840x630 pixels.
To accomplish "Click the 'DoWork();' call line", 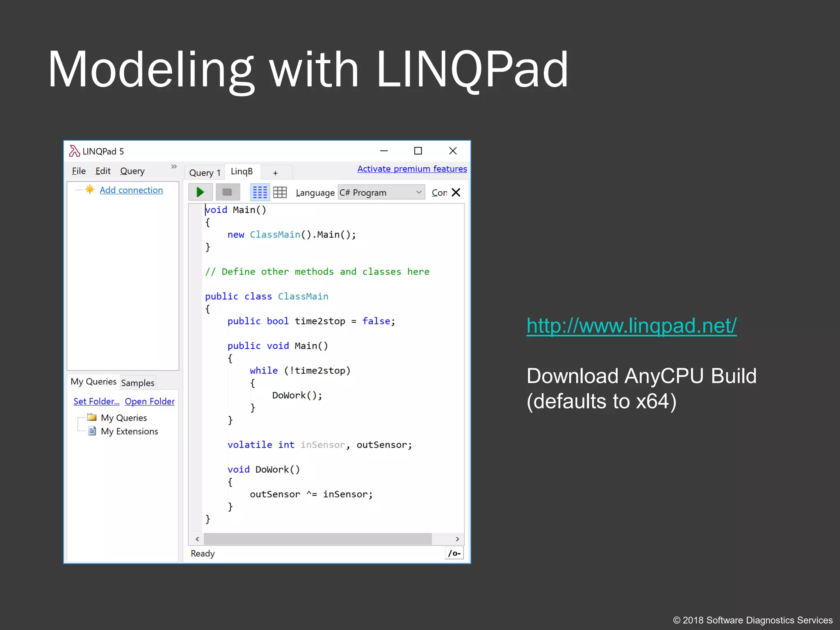I will pos(297,395).
